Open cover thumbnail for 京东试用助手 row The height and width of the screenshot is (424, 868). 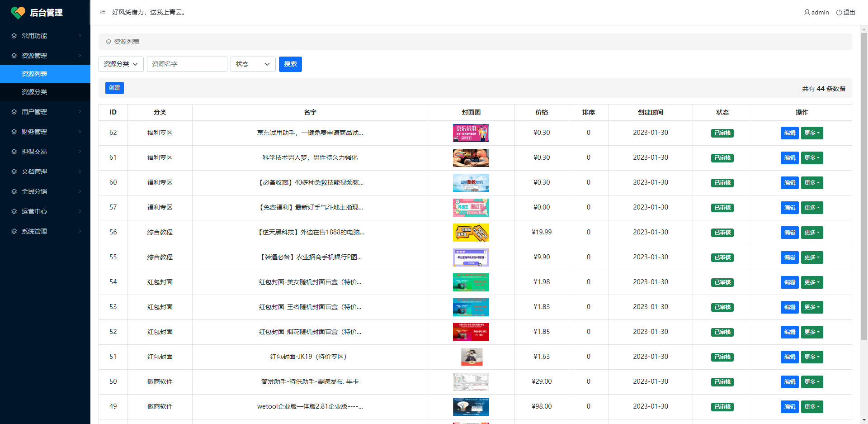[x=471, y=133]
